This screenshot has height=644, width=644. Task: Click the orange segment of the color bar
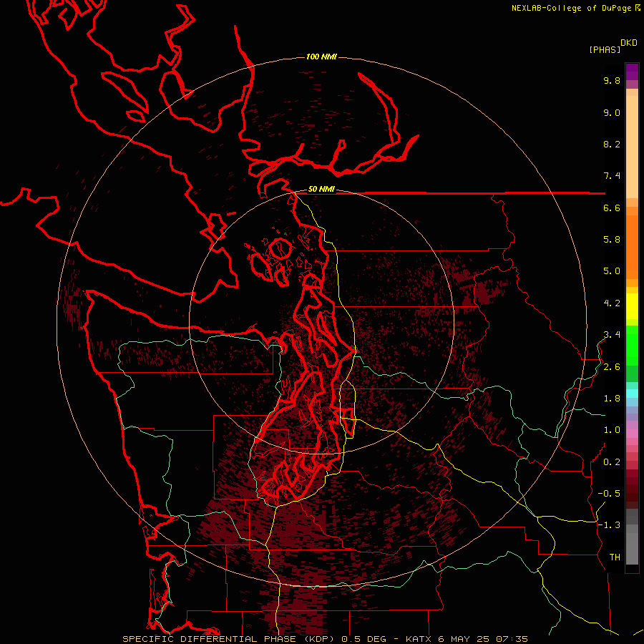tap(632, 248)
